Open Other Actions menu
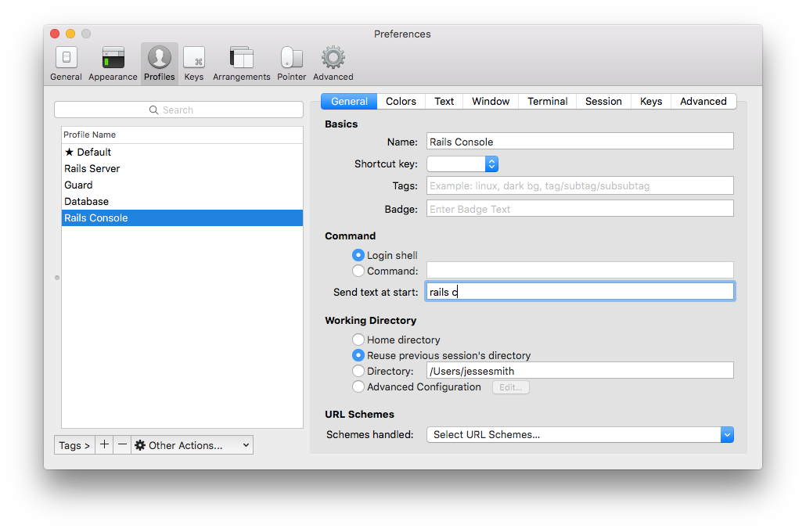 coord(193,444)
